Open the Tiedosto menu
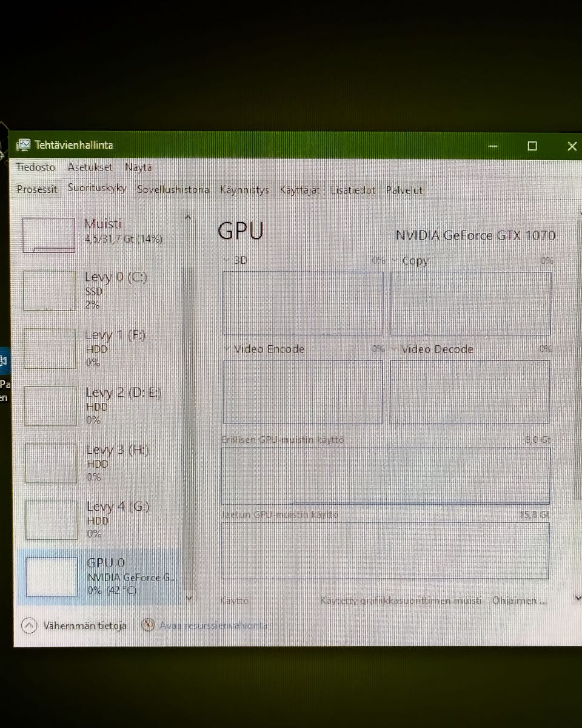Image resolution: width=582 pixels, height=728 pixels. [35, 167]
